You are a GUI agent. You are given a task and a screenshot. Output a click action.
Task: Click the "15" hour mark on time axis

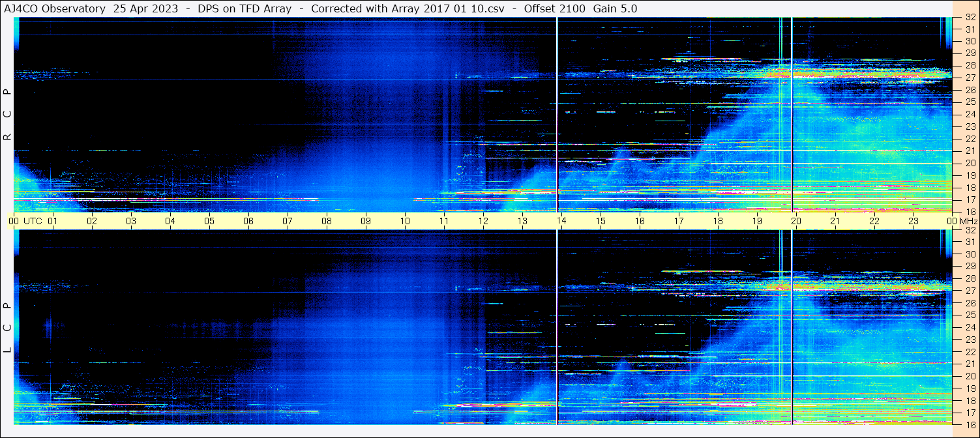pyautogui.click(x=601, y=221)
